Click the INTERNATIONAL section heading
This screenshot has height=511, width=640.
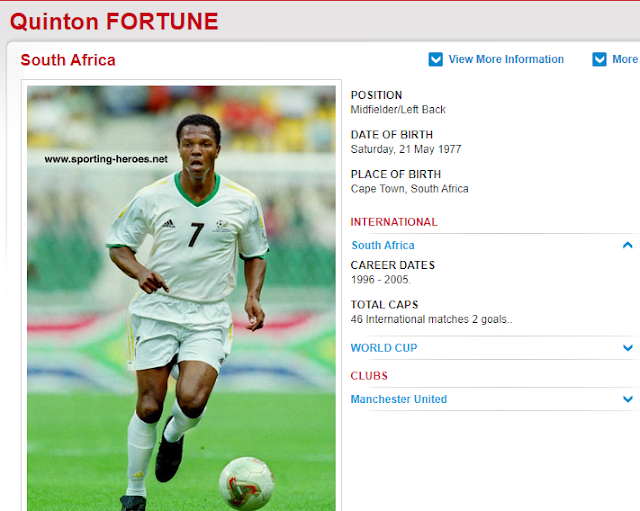(x=394, y=222)
